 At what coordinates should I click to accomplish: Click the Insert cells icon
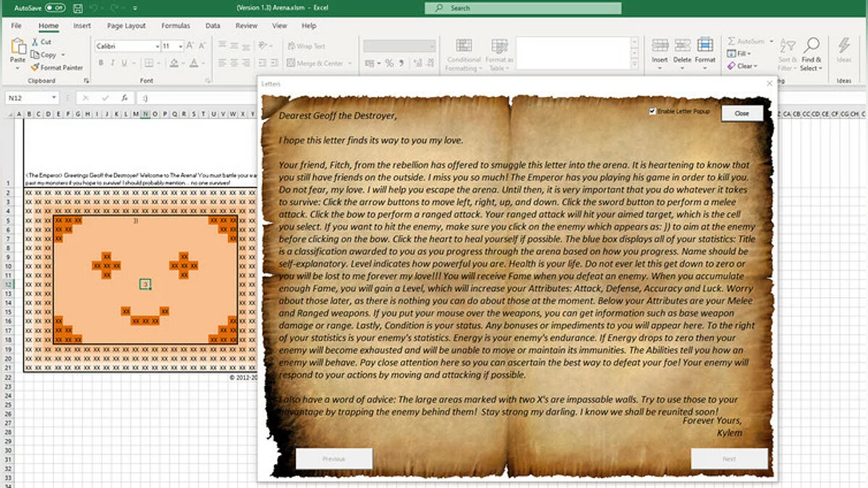[660, 46]
